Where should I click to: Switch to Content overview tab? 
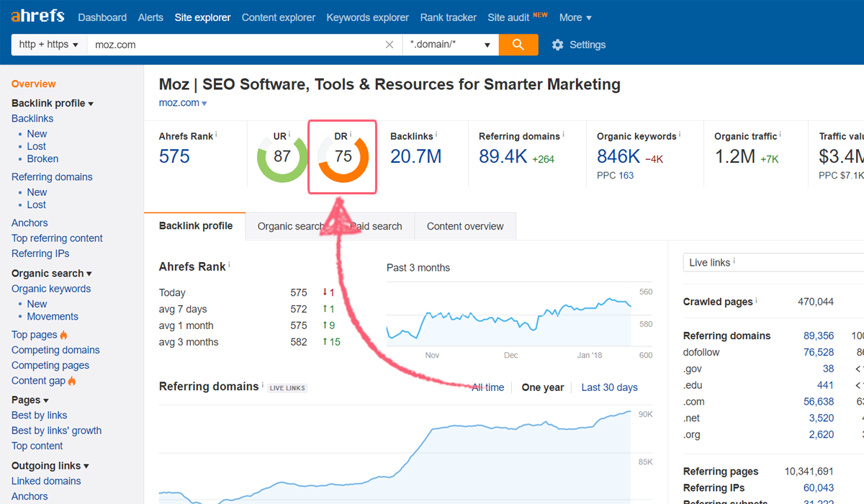tap(465, 226)
